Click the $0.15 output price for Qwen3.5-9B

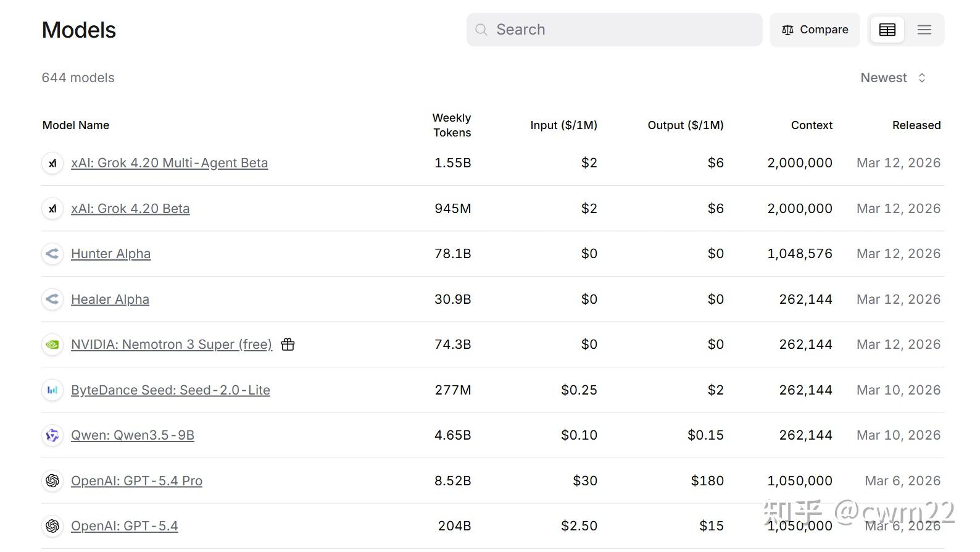705,435
